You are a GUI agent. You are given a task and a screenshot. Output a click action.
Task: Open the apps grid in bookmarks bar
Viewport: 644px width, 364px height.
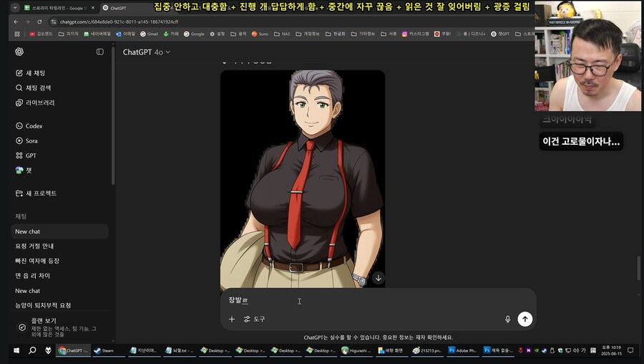point(17,34)
